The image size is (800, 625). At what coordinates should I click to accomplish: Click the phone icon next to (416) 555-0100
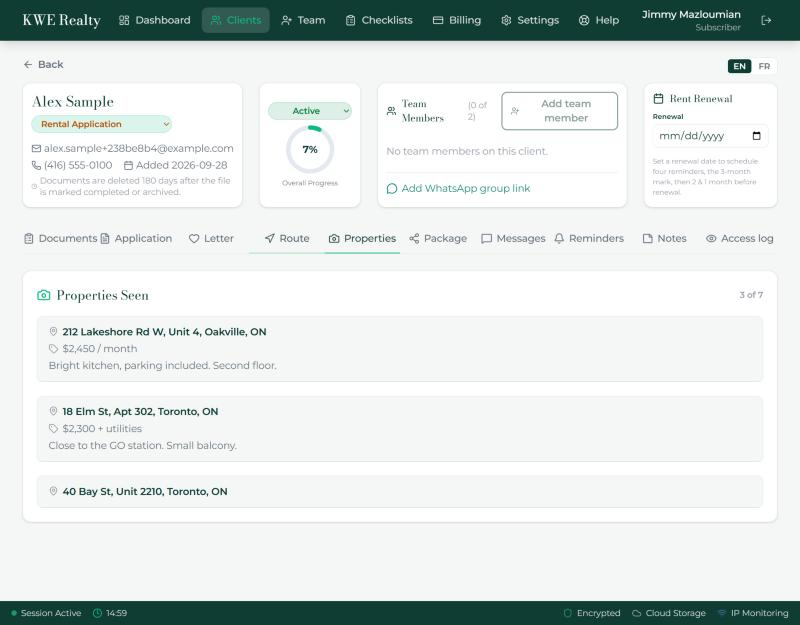36,165
